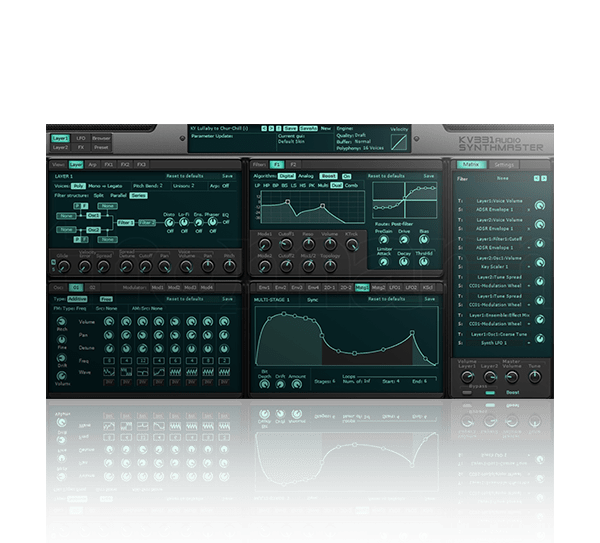The image size is (600, 543).
Task: Enable Poly voice mode
Action: 78,186
